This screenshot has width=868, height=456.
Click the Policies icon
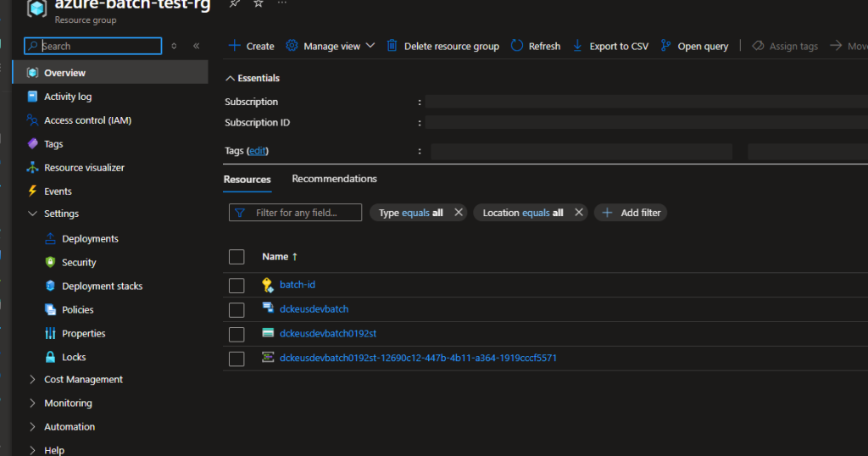[50, 309]
